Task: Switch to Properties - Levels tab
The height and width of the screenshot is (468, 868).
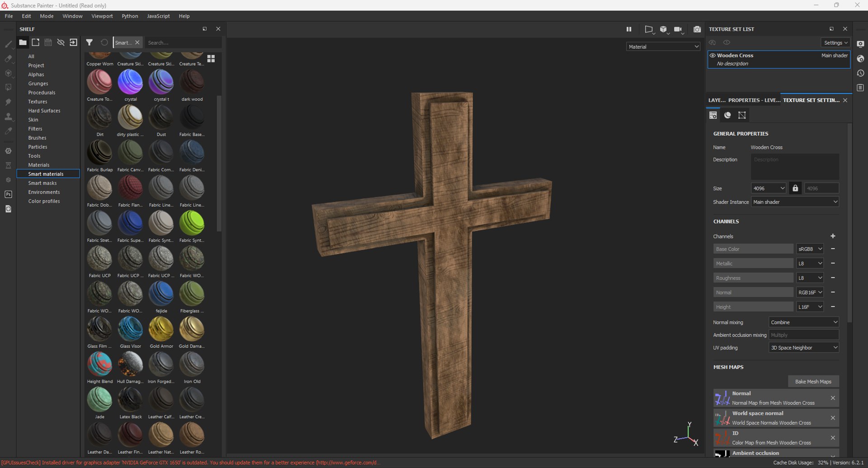Action: [754, 100]
